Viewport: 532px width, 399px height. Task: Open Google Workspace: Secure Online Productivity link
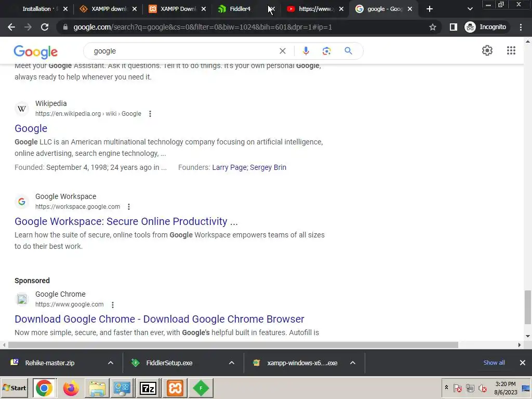coord(126,221)
